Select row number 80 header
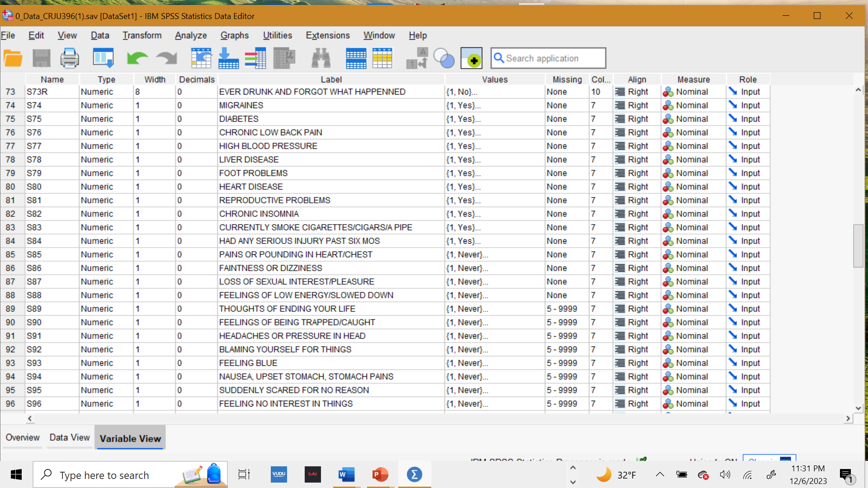Image resolution: width=868 pixels, height=488 pixels. pyautogui.click(x=10, y=187)
